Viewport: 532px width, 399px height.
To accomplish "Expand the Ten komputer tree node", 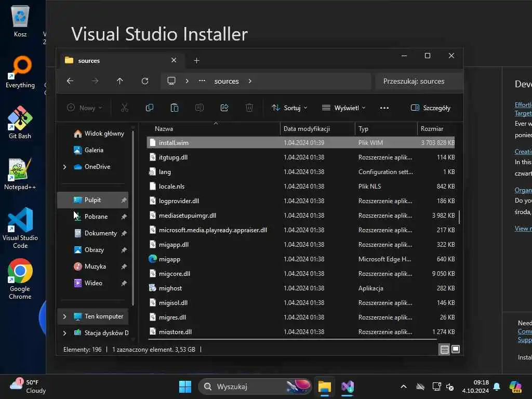I will coord(64,316).
